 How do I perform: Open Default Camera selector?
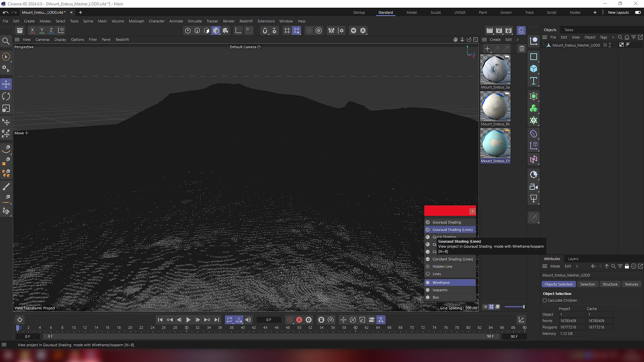click(x=245, y=47)
